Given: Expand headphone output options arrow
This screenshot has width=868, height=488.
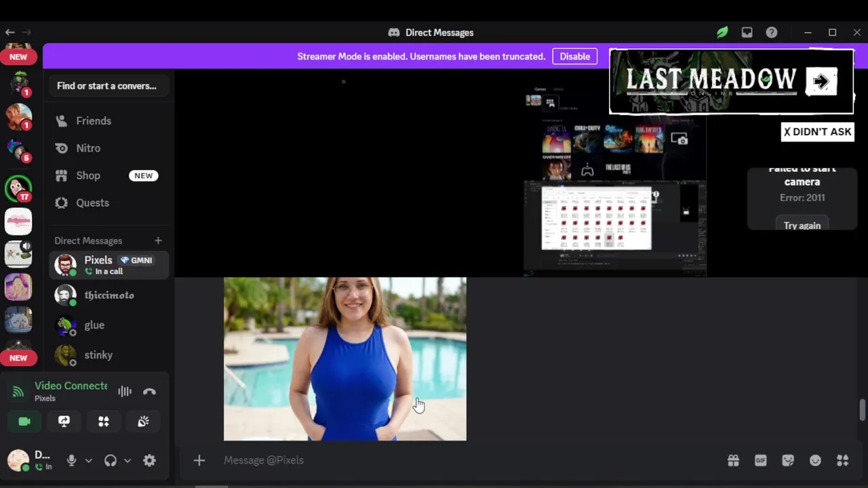Looking at the screenshot, I should (127, 461).
